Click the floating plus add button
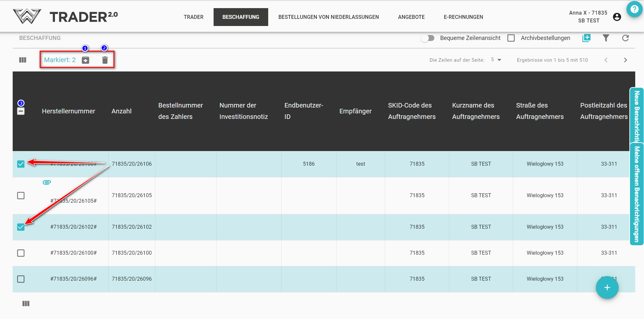This screenshot has height=319, width=644. point(607,287)
